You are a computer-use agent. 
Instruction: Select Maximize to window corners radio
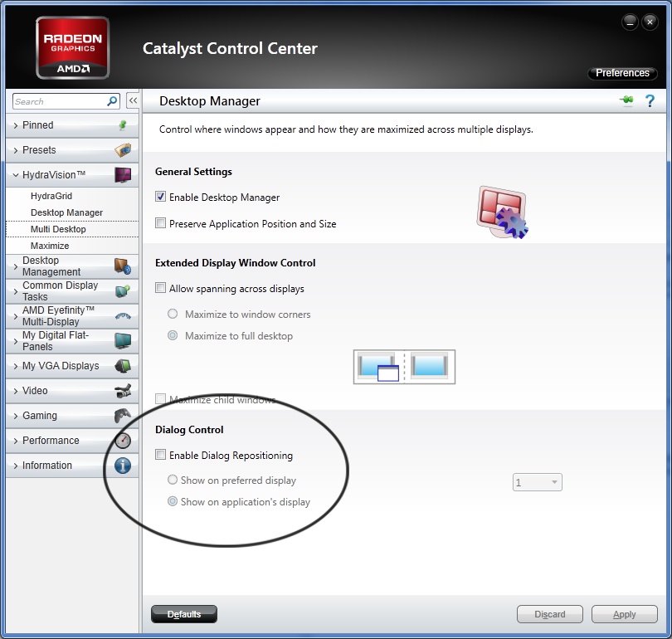point(173,314)
